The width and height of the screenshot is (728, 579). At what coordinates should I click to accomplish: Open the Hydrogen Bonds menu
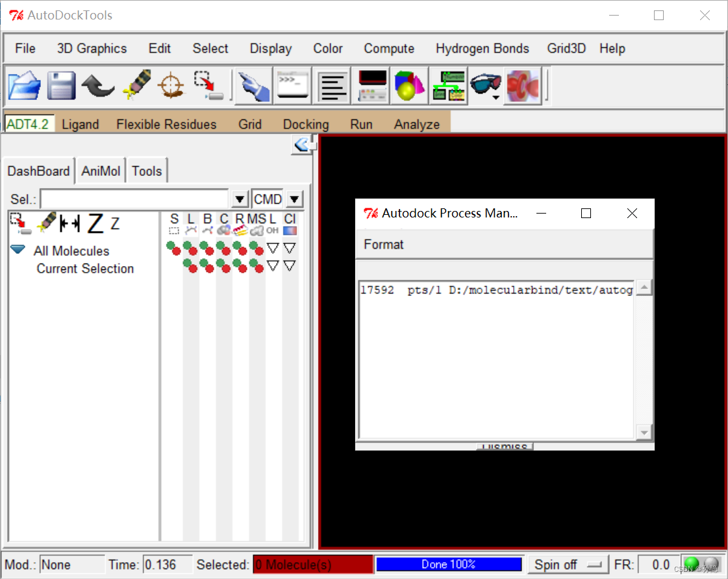point(483,48)
